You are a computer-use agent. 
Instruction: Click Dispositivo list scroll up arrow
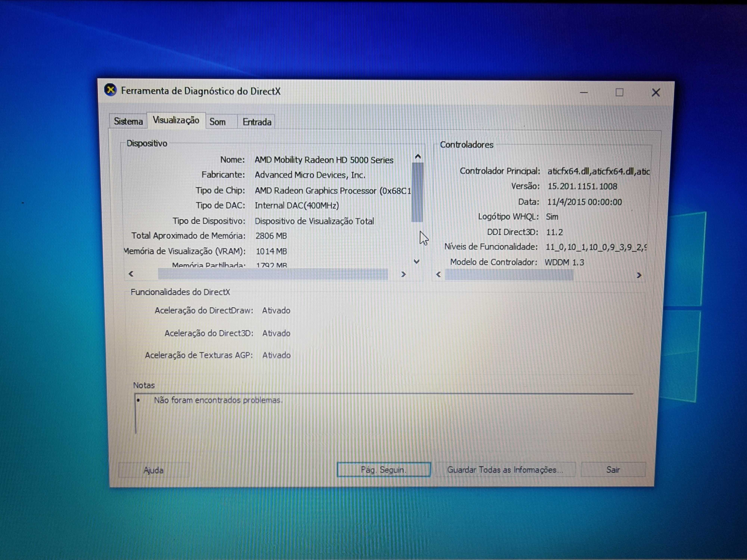(418, 157)
